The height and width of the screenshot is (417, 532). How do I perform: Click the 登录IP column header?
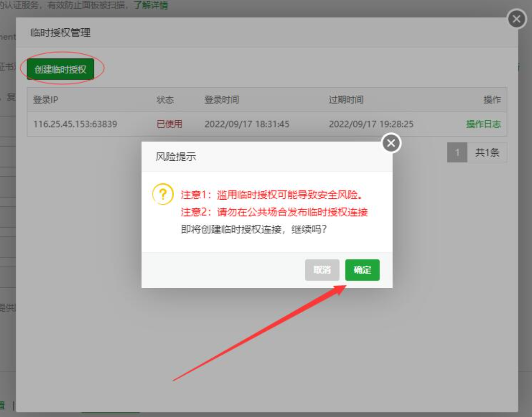tap(45, 100)
